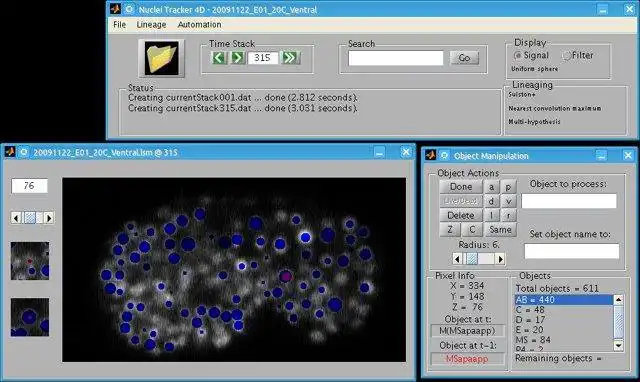Choose the Multi-hypothesis lineaging option
Screen dimensions: 640x382
click(x=534, y=122)
